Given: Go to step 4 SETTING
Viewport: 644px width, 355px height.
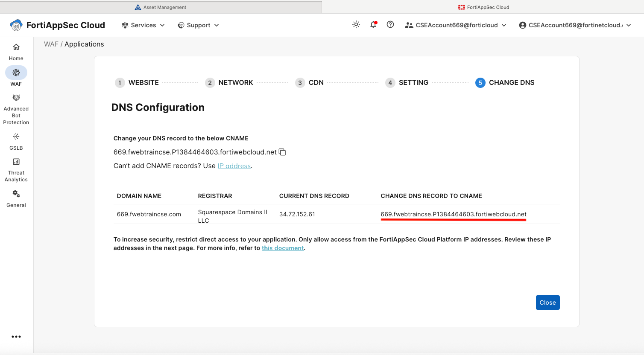Looking at the screenshot, I should pyautogui.click(x=407, y=83).
